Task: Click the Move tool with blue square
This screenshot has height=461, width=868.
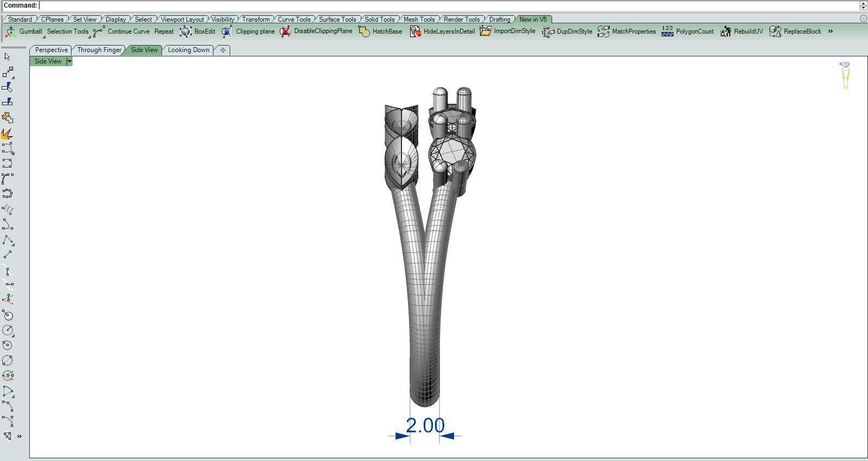Action: pos(8,72)
